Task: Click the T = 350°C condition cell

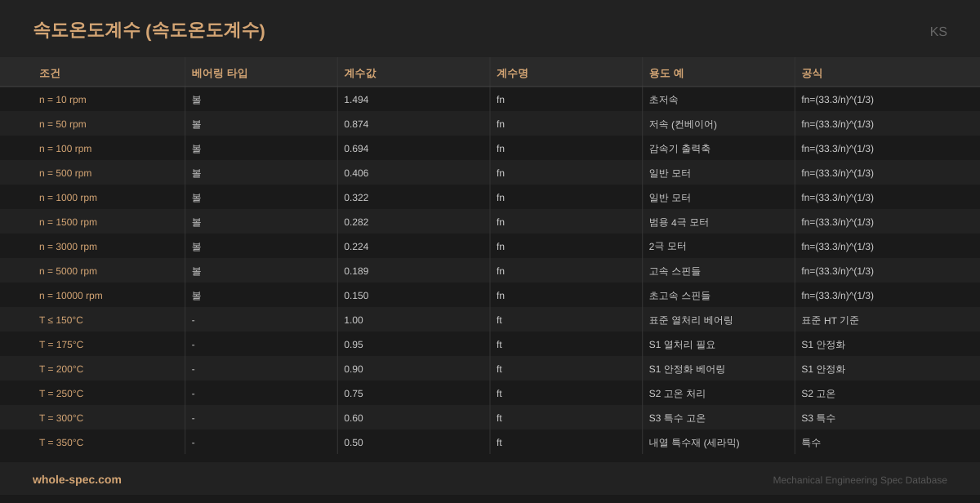Action: (61, 443)
